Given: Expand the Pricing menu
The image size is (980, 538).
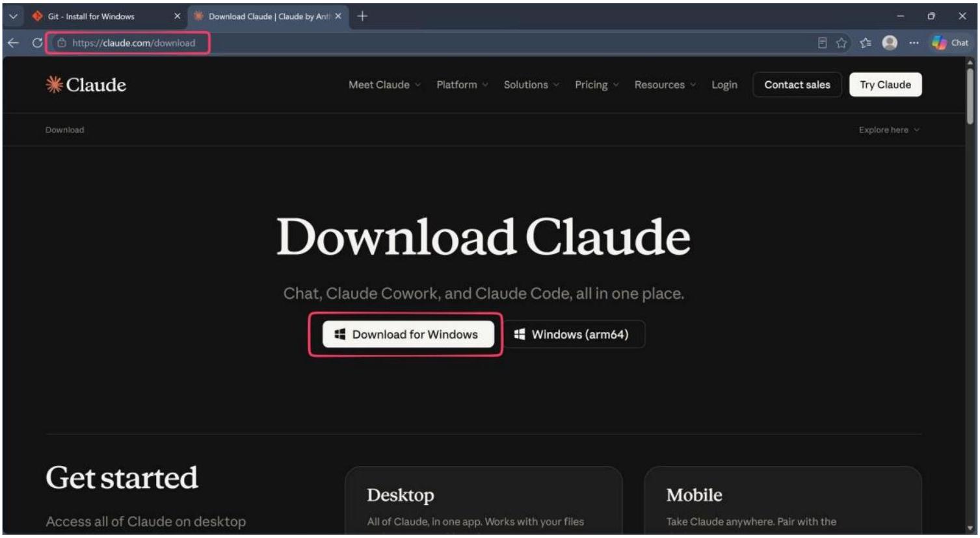Looking at the screenshot, I should 597,84.
